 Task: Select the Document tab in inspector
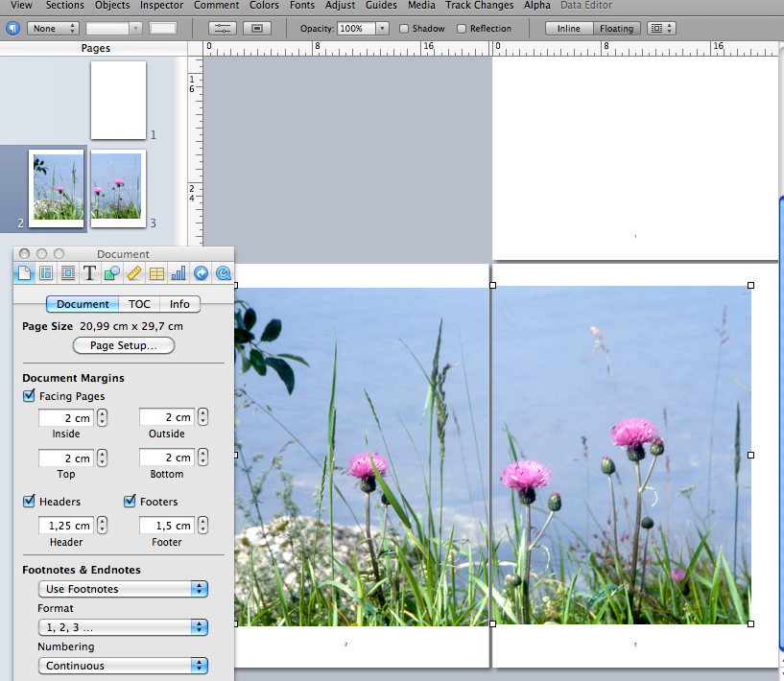coord(83,304)
